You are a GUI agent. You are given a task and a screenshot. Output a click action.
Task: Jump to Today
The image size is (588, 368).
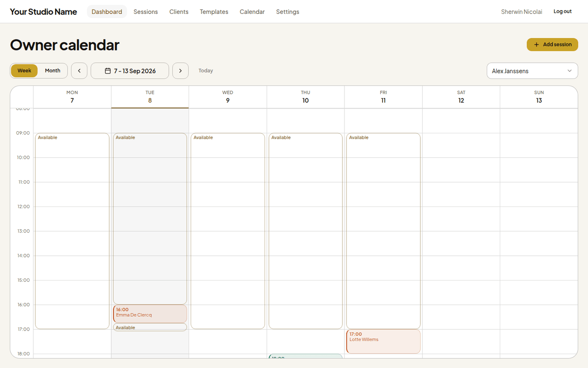(x=206, y=71)
